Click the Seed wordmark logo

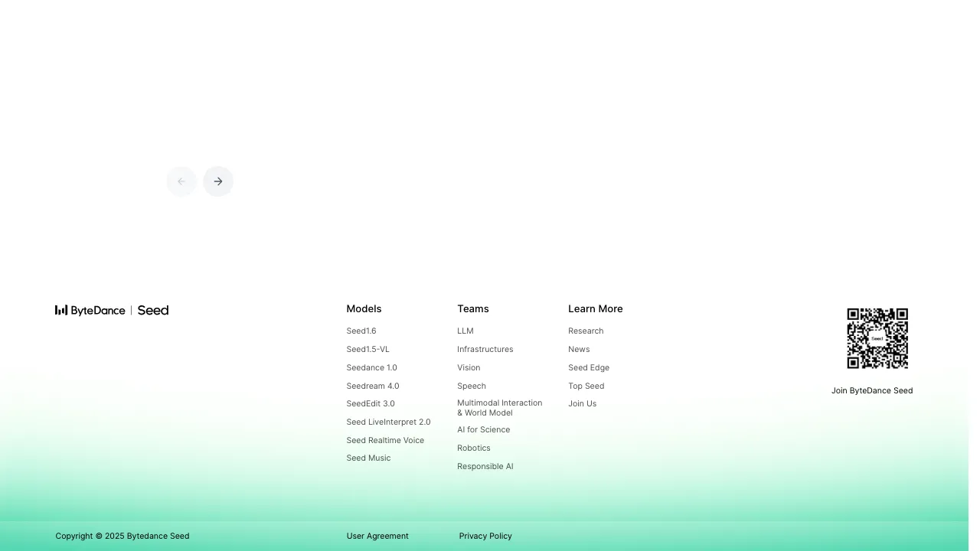[x=152, y=310]
